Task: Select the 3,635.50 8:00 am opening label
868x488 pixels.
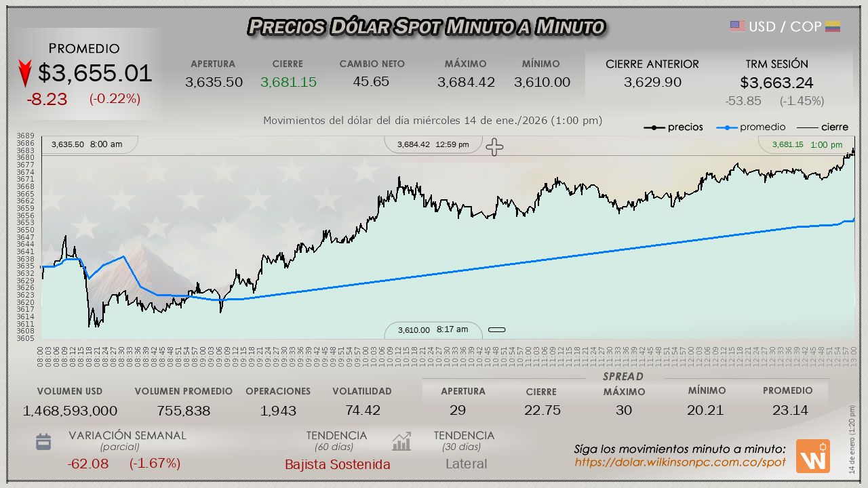Action: 87,144
